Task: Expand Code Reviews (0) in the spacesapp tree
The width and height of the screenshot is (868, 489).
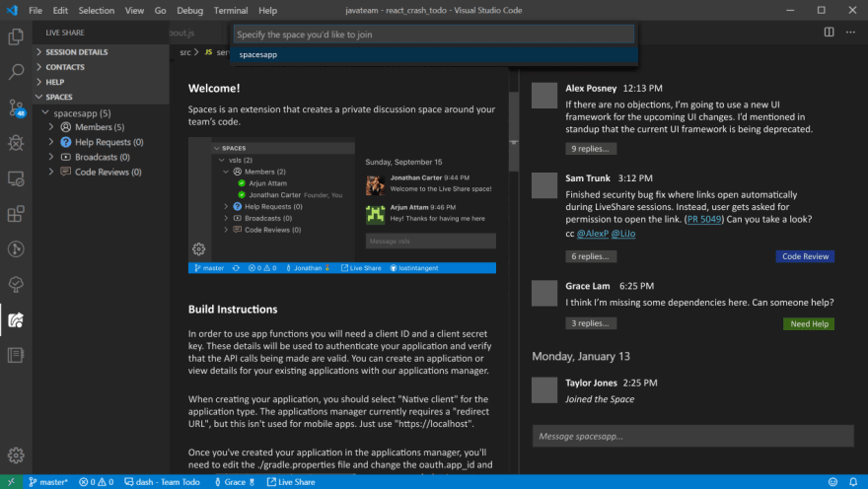Action: click(x=102, y=172)
